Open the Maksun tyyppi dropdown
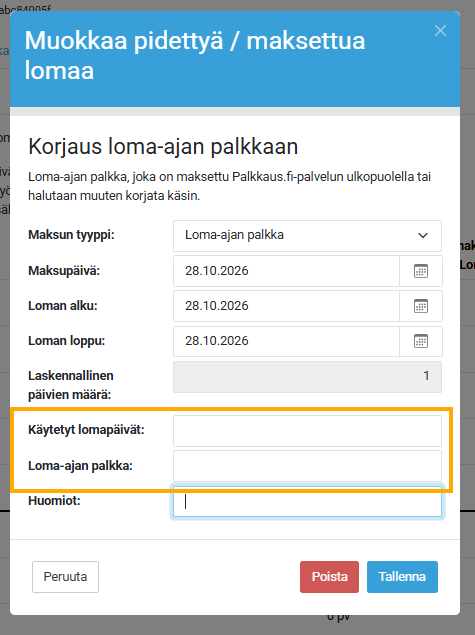 (x=307, y=236)
